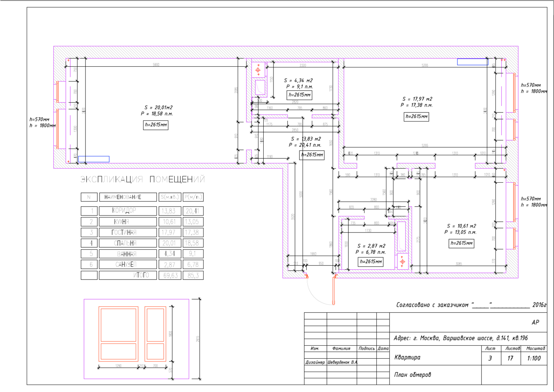This screenshot has width=554, height=392.
Task: Select the address line in the title block
Action: coord(461,338)
